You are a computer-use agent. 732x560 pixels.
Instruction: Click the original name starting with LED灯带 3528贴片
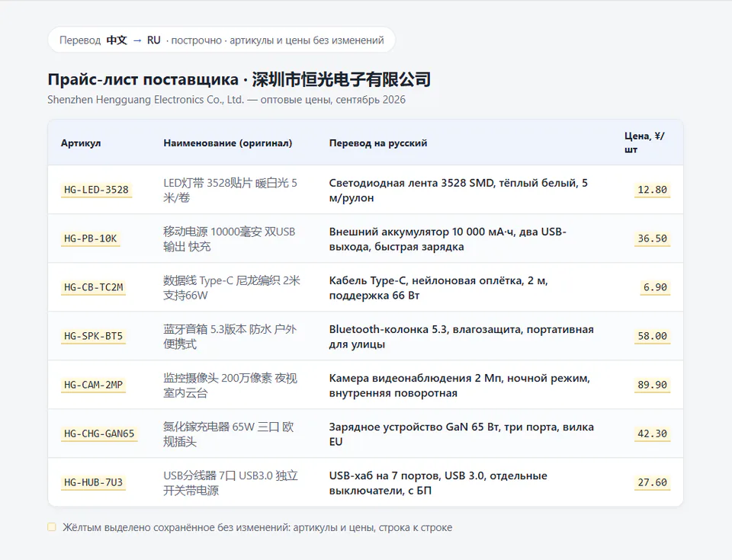tap(230, 190)
